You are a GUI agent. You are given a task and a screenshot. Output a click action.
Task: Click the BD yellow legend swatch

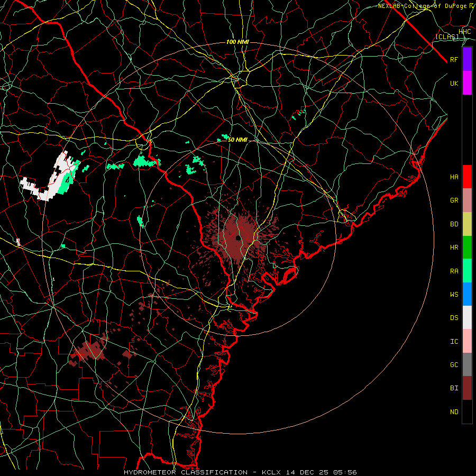point(467,224)
